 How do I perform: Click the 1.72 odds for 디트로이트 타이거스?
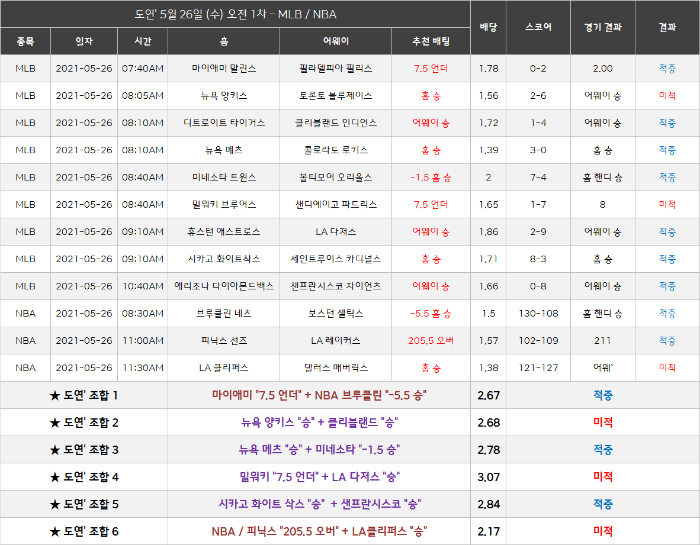488,123
